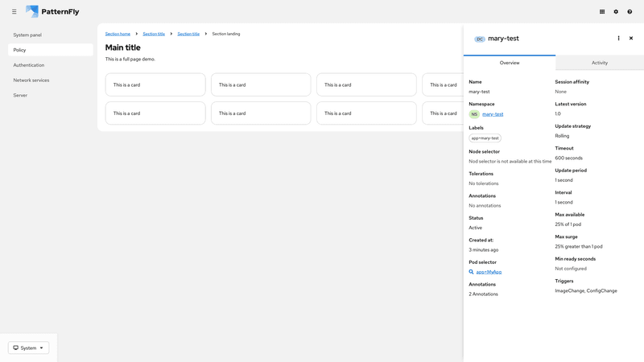Open kebab actions menu for mary-test
This screenshot has height=362, width=644.
[x=618, y=38]
